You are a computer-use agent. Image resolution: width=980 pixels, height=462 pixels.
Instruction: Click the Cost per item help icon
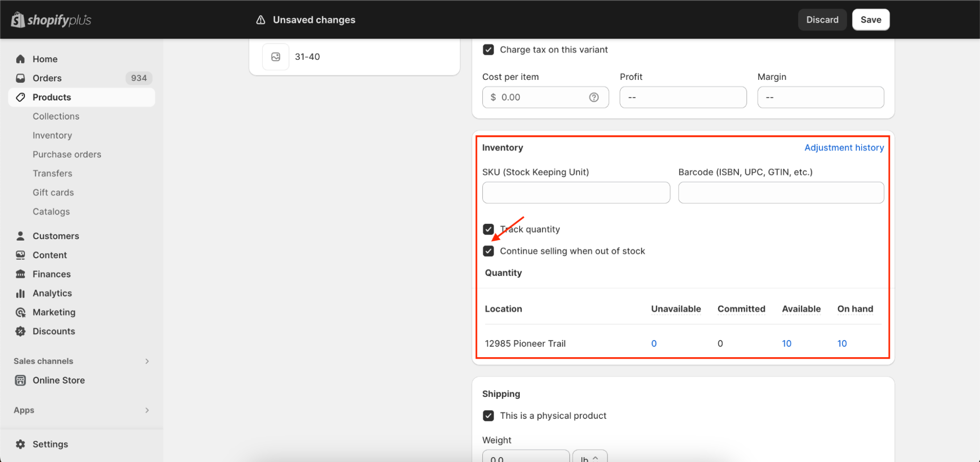(594, 97)
